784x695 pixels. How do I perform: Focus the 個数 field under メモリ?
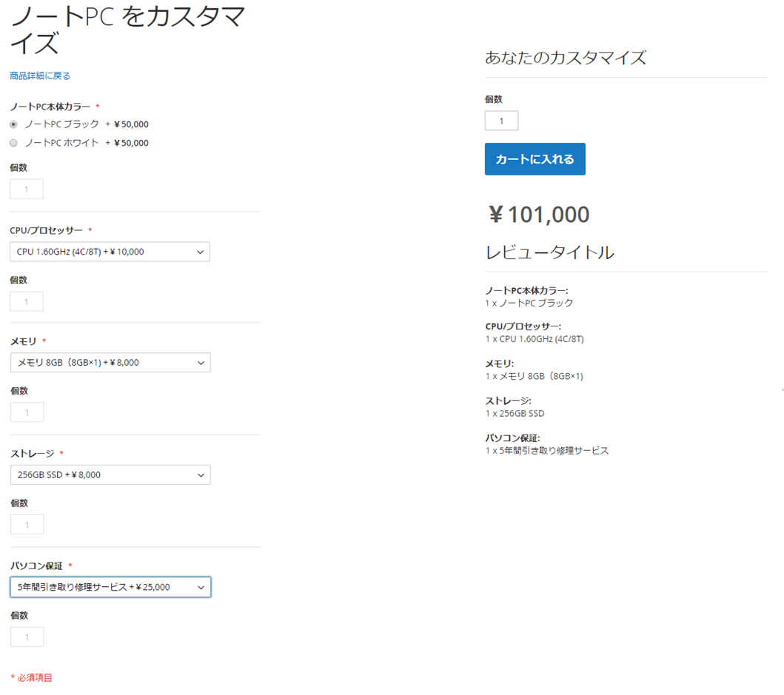(x=27, y=412)
